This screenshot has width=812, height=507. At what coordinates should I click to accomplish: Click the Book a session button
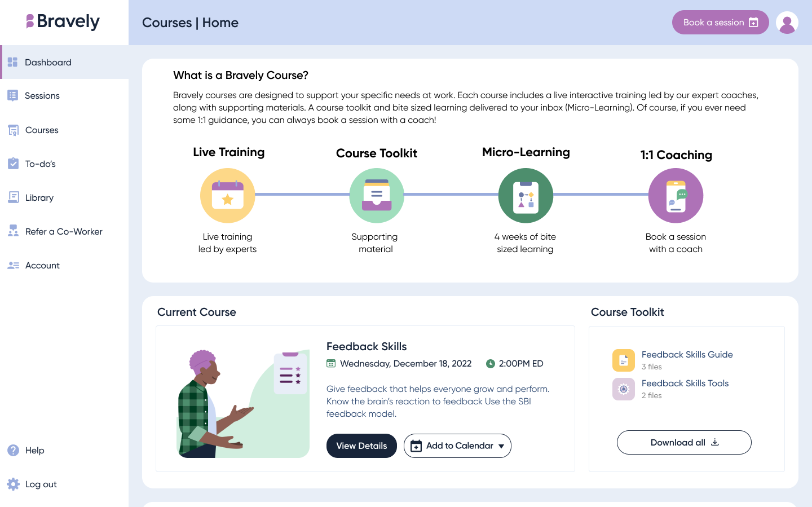point(720,23)
